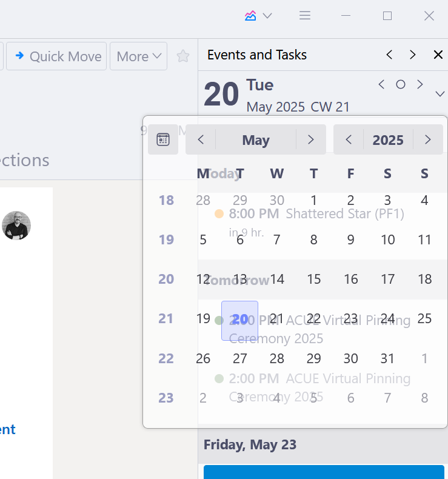Star this message with the star icon
This screenshot has width=448, height=479.
tap(182, 56)
